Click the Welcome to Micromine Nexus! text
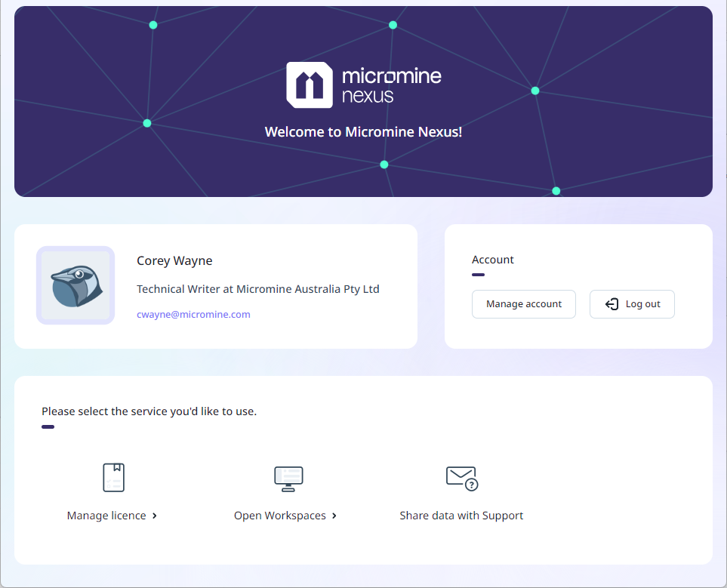Screen dimensions: 727x588 (x=364, y=132)
